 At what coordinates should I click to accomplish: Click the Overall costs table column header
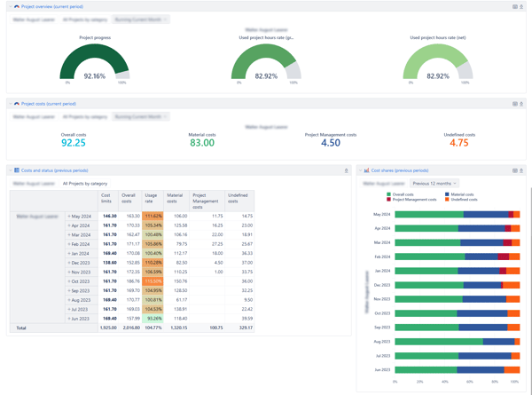coord(130,201)
